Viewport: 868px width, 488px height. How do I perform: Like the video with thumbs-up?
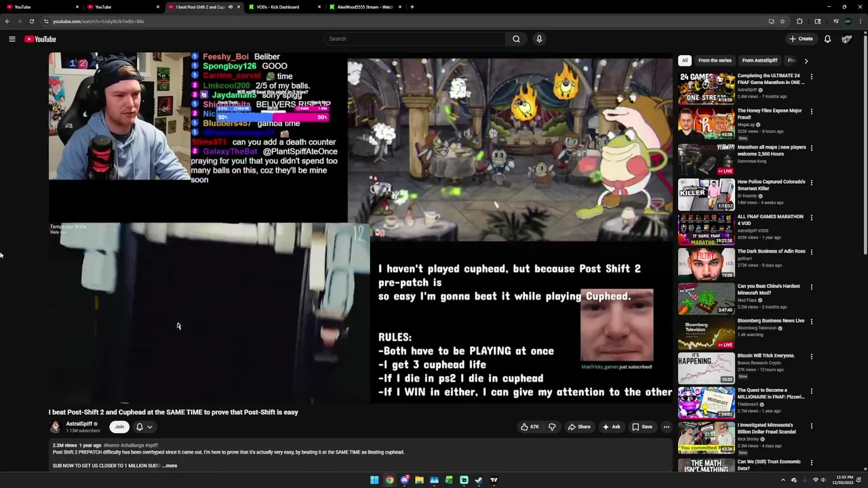click(530, 427)
